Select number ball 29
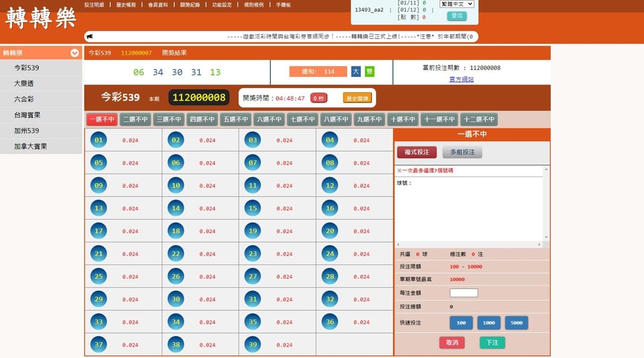The width and height of the screenshot is (644, 358). (99, 299)
